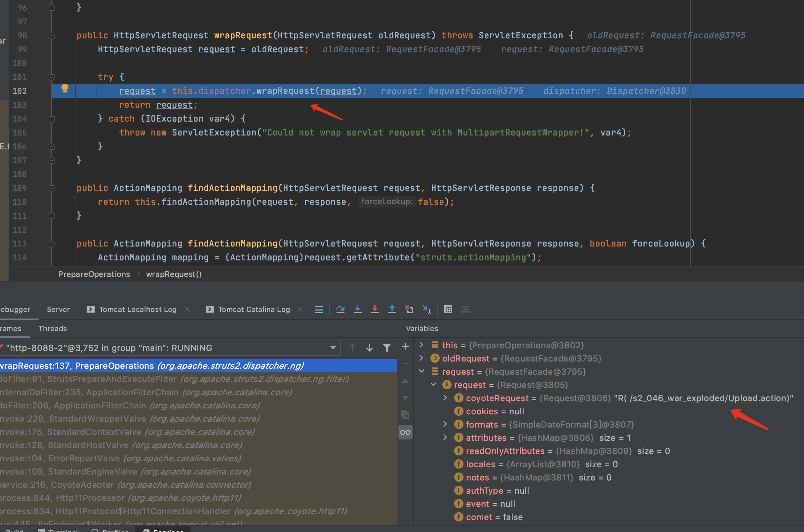Close the Tomcat Localhost Log tab
Screen dimensions: 804x532
point(187,309)
